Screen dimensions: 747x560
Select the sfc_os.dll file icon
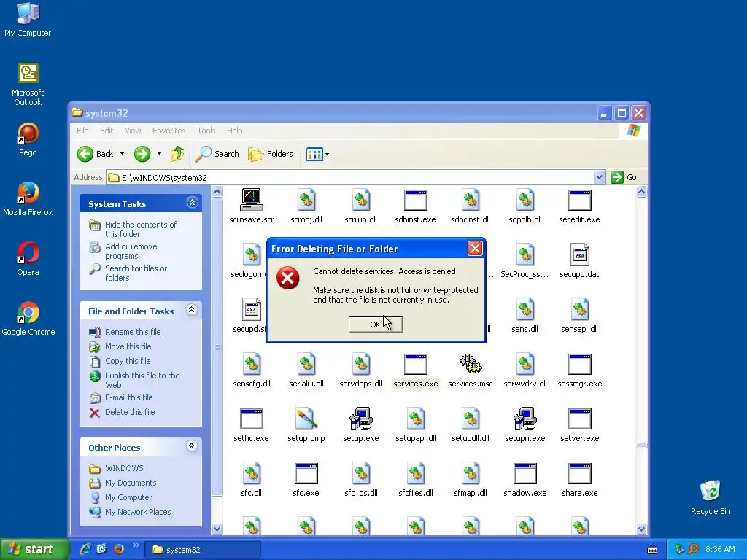pos(360,473)
